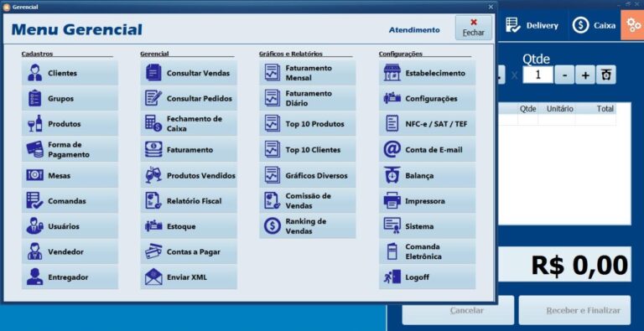Open the Vendedor registration
This screenshot has width=644, height=331.
[x=70, y=251]
